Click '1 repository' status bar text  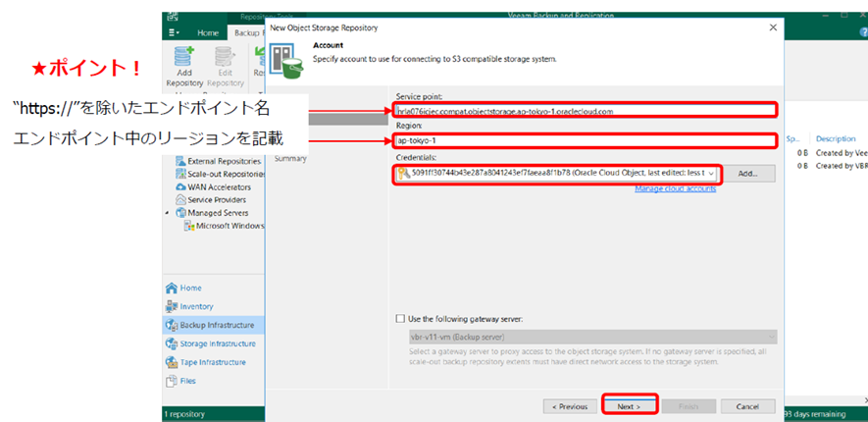[x=183, y=414]
